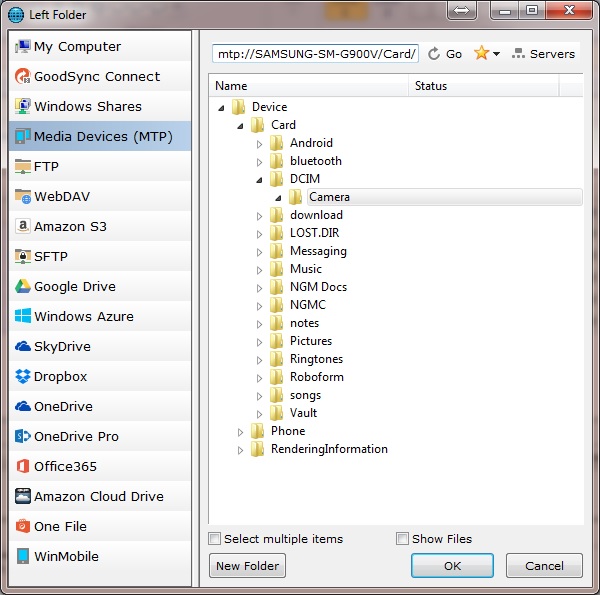This screenshot has width=600, height=595.
Task: Expand the bluetooth folder node
Action: click(x=259, y=162)
